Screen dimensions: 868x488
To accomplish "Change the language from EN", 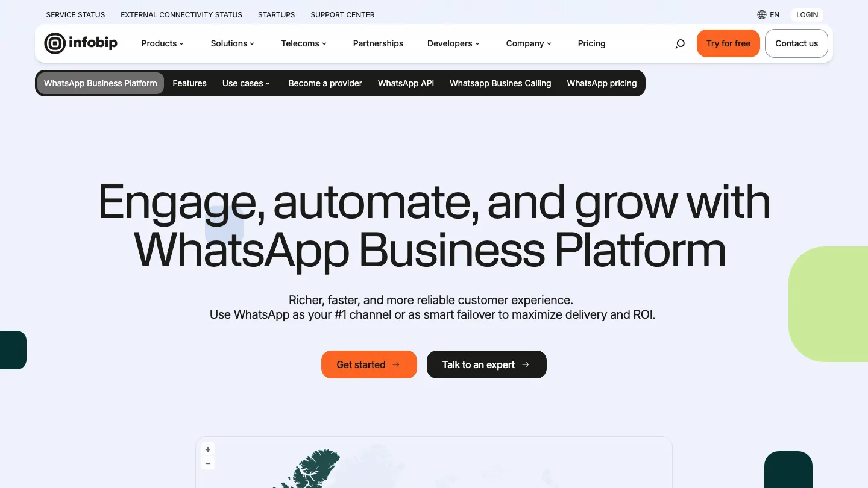I will [775, 14].
